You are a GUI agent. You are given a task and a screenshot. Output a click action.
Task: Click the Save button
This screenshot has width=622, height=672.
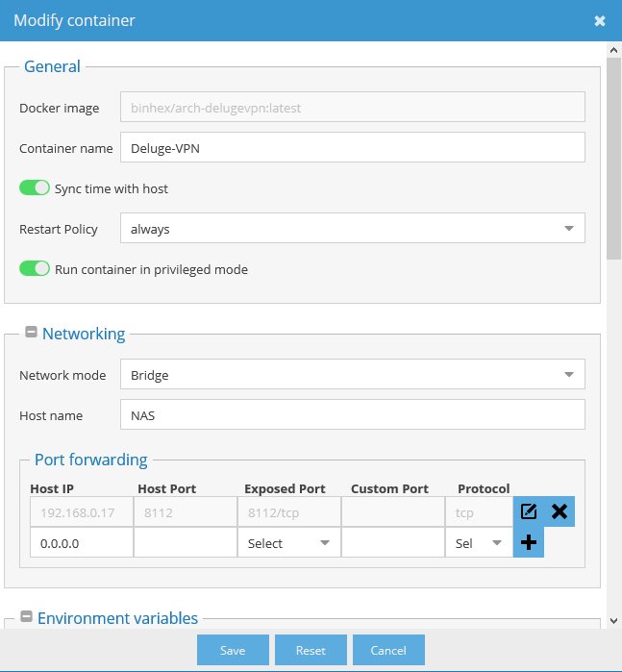tap(233, 650)
